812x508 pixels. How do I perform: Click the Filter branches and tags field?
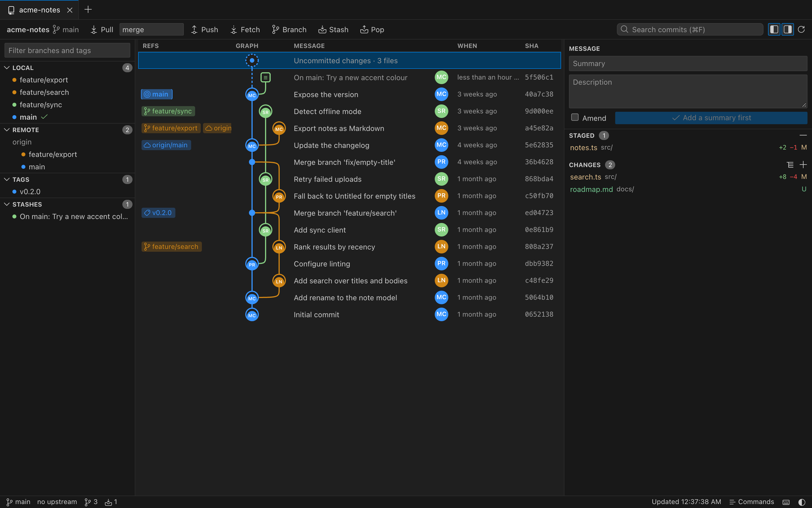tap(67, 51)
